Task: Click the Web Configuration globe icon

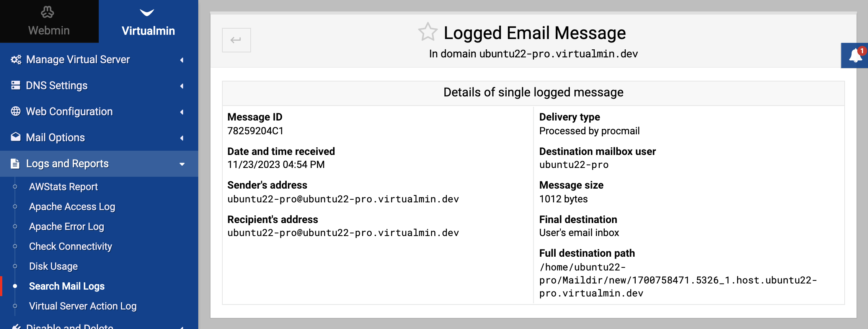Action: coord(16,111)
